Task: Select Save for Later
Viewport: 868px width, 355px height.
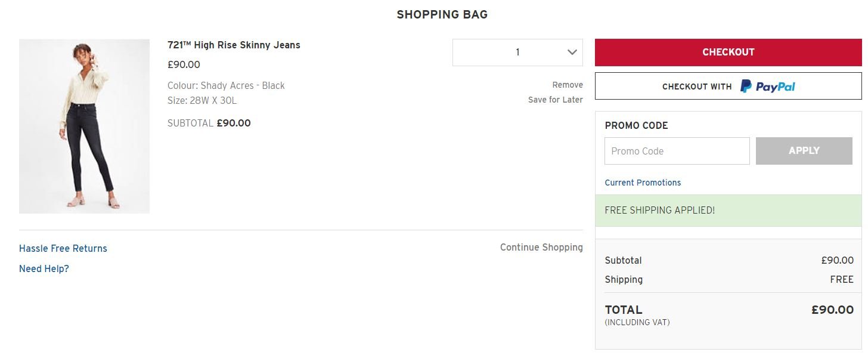Action: [x=556, y=100]
